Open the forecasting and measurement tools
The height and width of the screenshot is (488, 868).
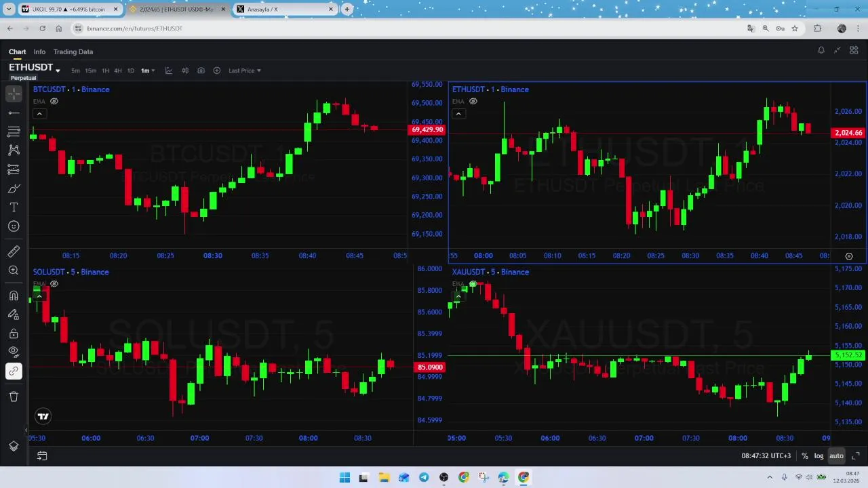click(14, 169)
